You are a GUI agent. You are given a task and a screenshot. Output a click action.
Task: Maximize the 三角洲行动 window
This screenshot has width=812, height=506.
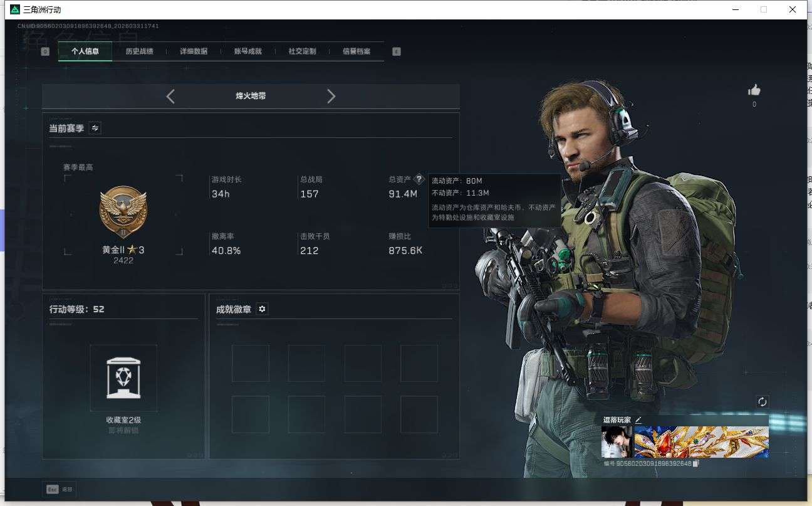click(x=764, y=9)
